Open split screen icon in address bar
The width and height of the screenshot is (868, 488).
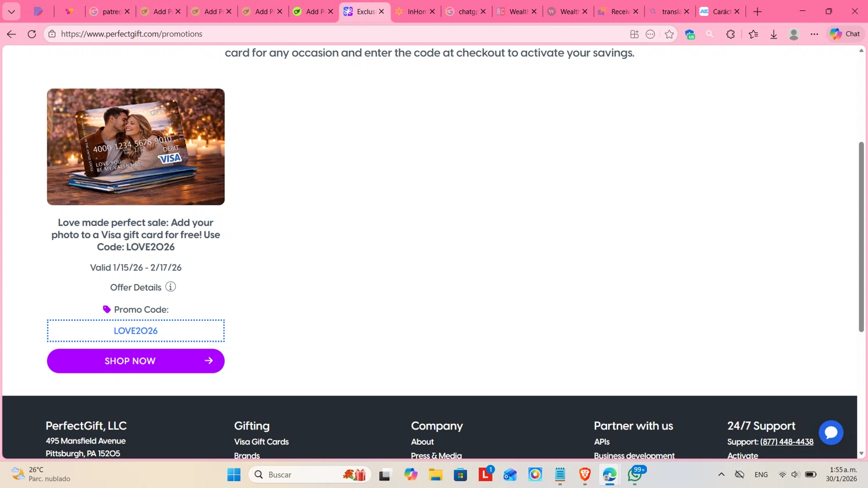(x=634, y=34)
